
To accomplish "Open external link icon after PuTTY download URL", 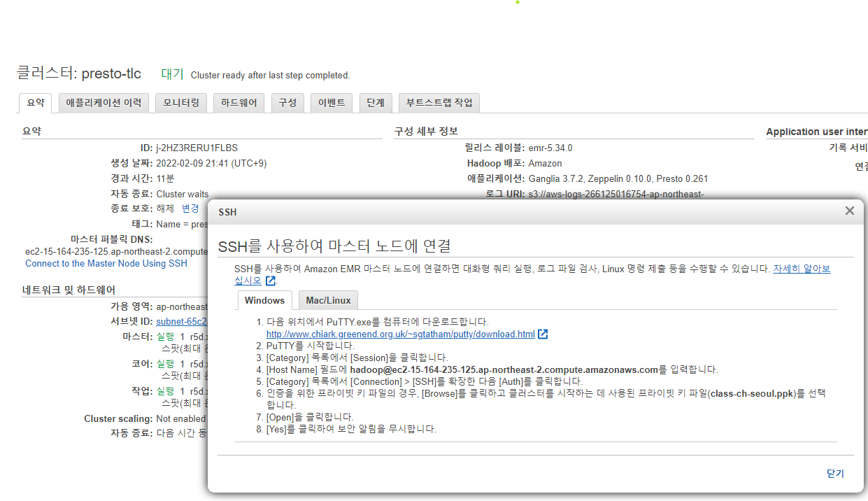I will pyautogui.click(x=543, y=334).
